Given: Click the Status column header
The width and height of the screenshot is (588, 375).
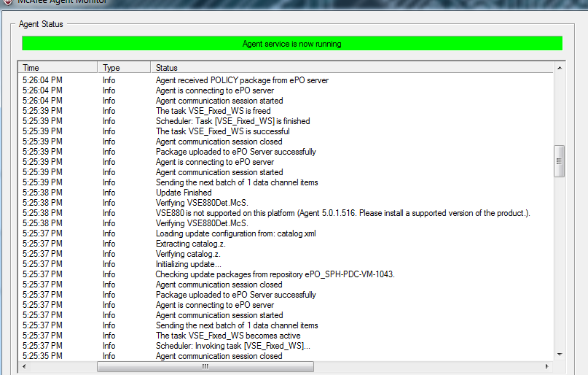Looking at the screenshot, I should 352,68.
